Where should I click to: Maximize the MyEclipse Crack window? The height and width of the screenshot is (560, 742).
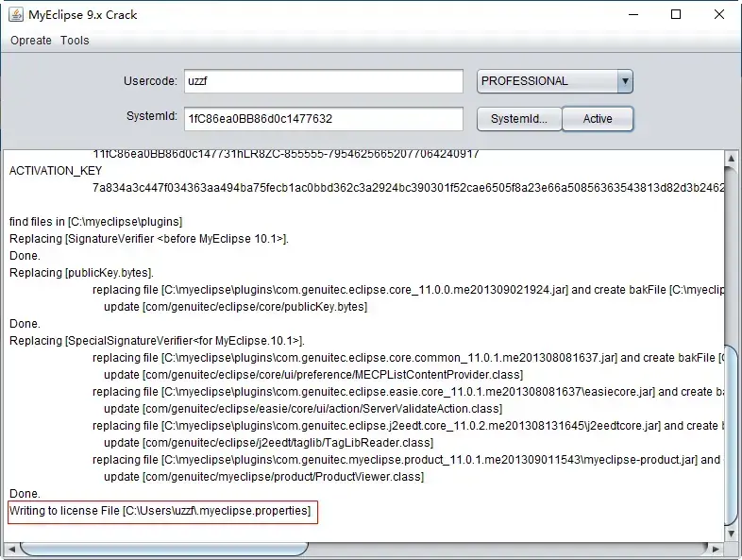tap(676, 15)
